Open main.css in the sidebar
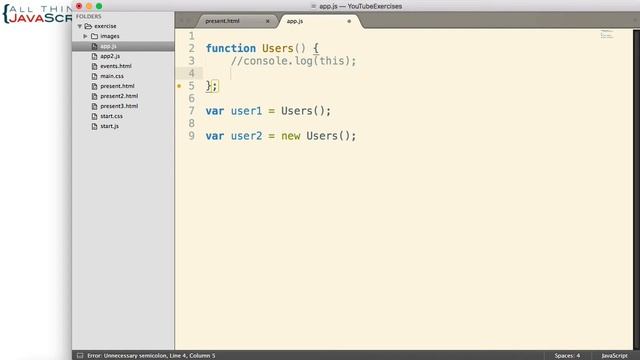The height and width of the screenshot is (360, 640). click(112, 76)
